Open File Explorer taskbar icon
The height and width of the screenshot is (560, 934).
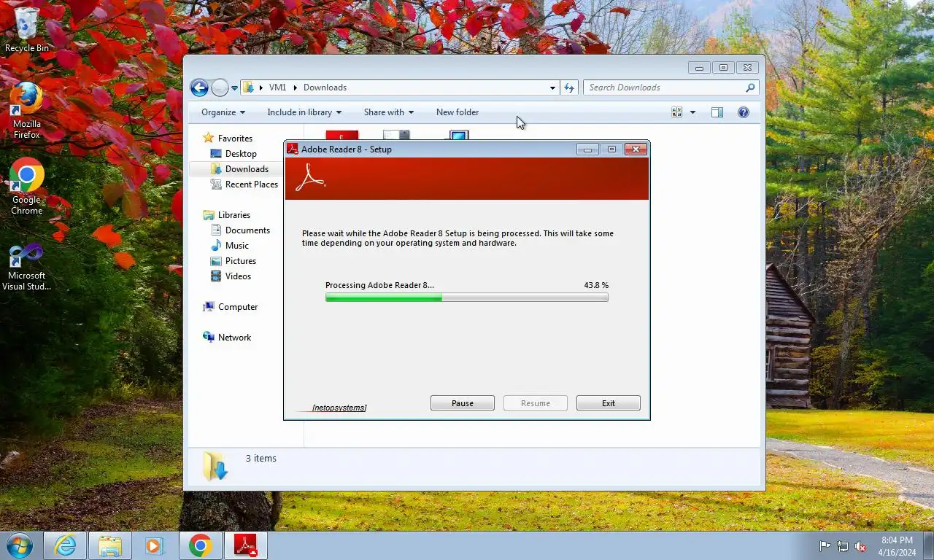tap(110, 545)
